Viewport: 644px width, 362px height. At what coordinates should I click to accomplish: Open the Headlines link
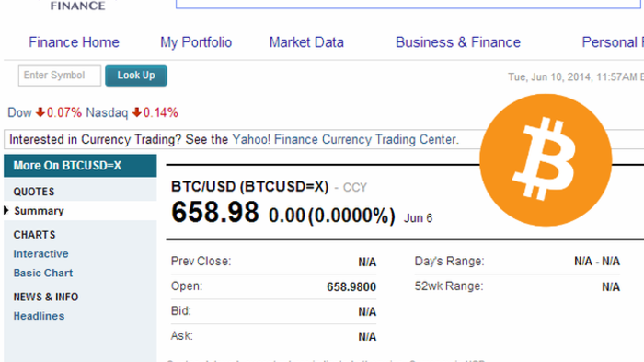(39, 316)
